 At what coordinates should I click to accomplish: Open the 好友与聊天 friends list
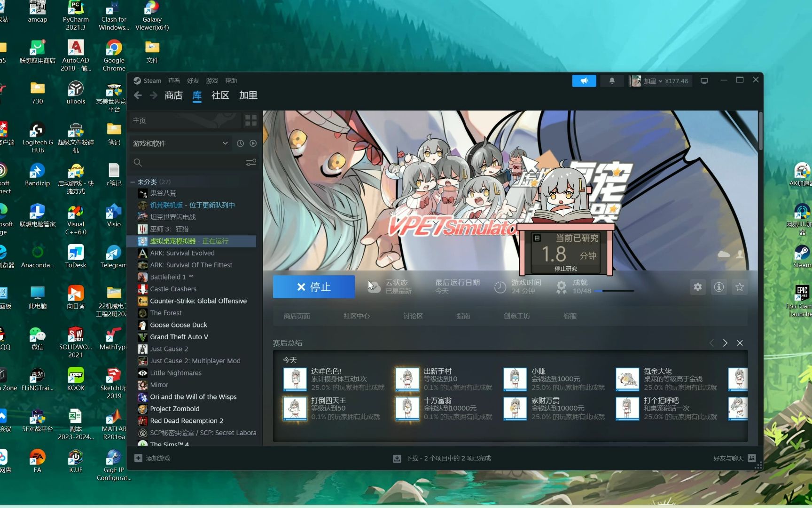tap(734, 458)
